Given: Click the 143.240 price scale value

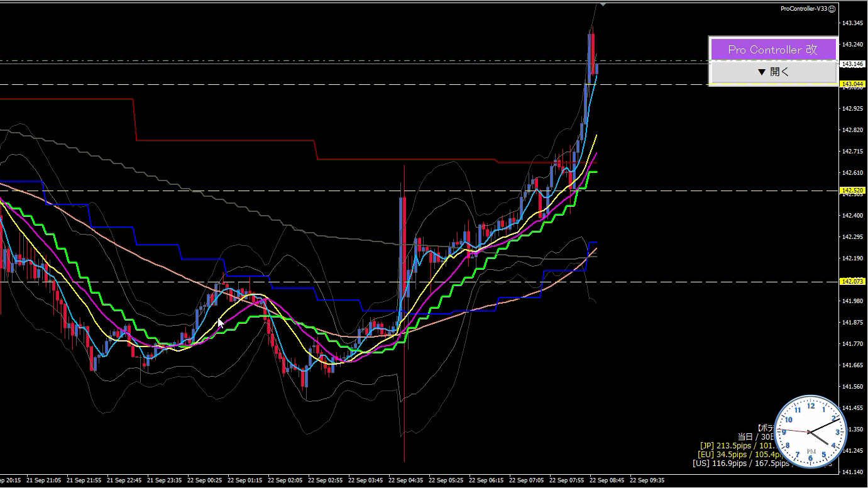Looking at the screenshot, I should point(852,45).
